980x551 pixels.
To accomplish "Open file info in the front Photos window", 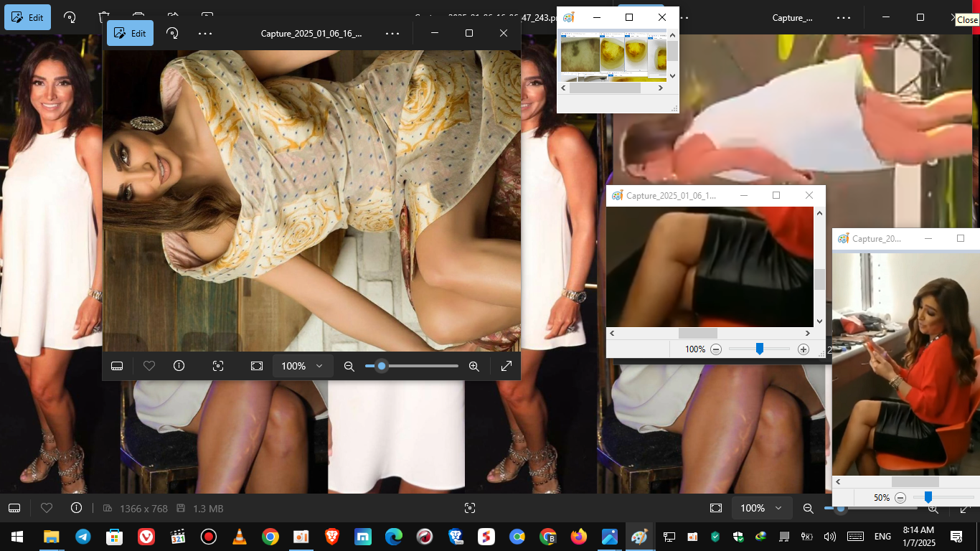I will click(179, 366).
